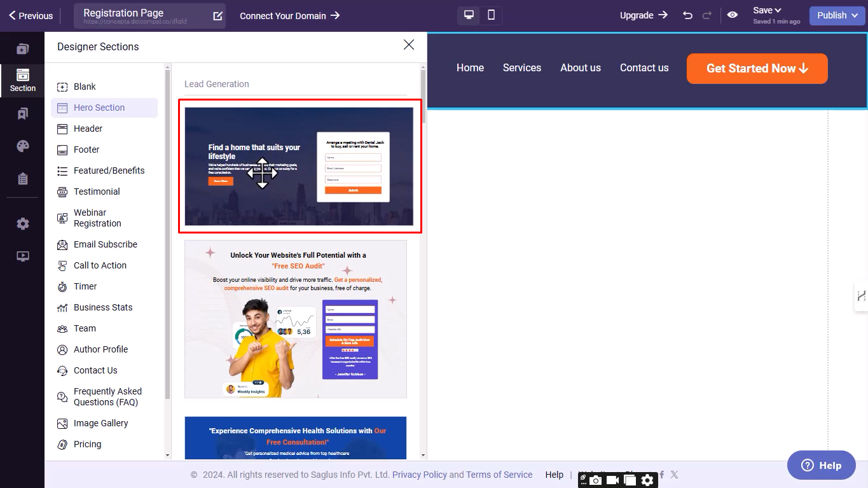This screenshot has height=488, width=868.
Task: Click the Help link in footer
Action: click(555, 475)
